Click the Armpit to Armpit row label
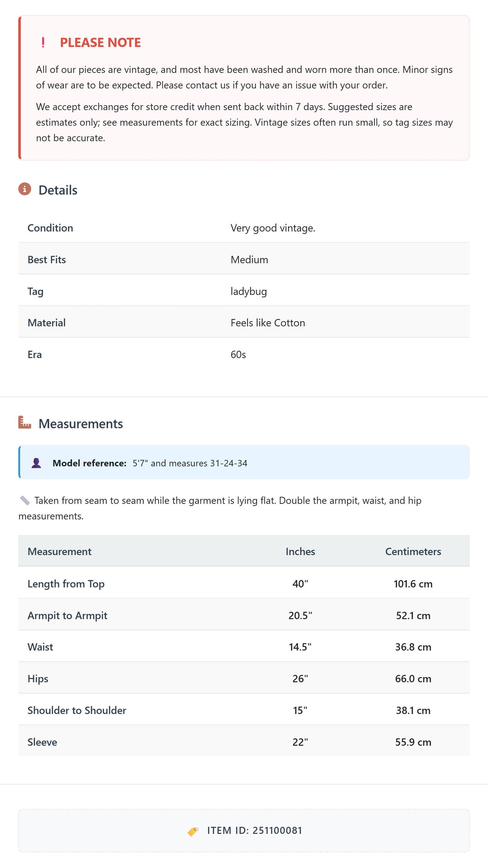Screen dimensions: 488x868 (x=67, y=616)
